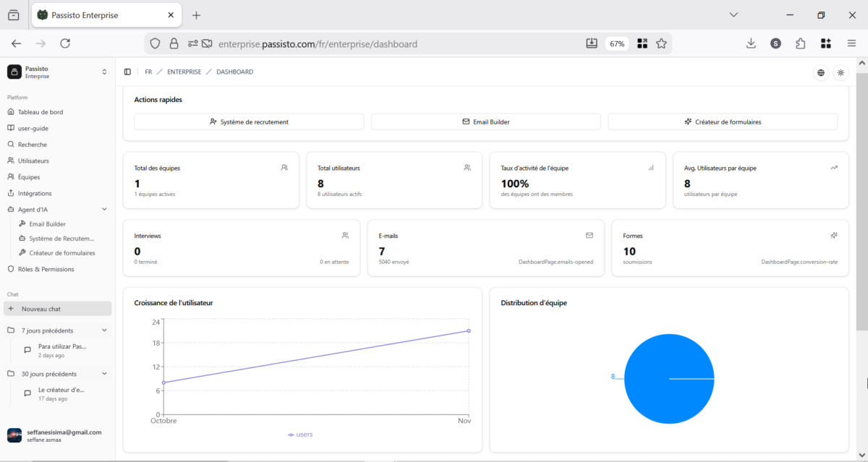Open the Créateur de formulaires quick action
Viewport: 868px width, 462px height.
(722, 121)
